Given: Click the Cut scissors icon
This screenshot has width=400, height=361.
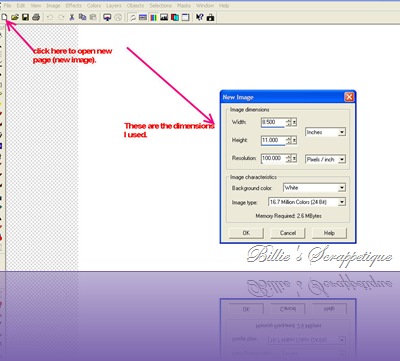Looking at the screenshot, I should pos(72,17).
